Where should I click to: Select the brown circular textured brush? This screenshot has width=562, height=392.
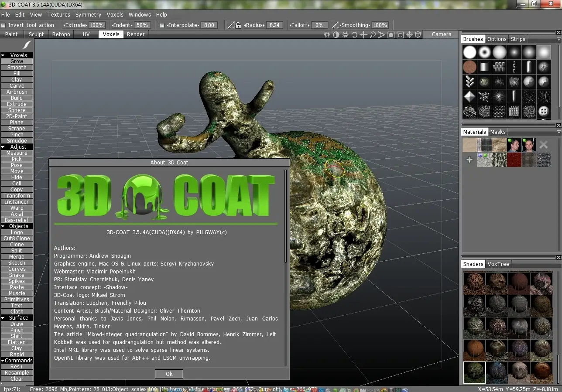(469, 67)
